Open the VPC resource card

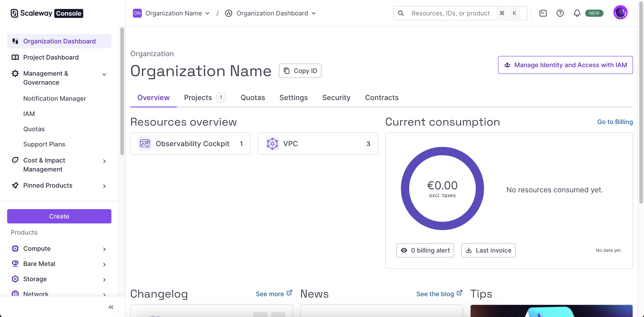coord(318,144)
